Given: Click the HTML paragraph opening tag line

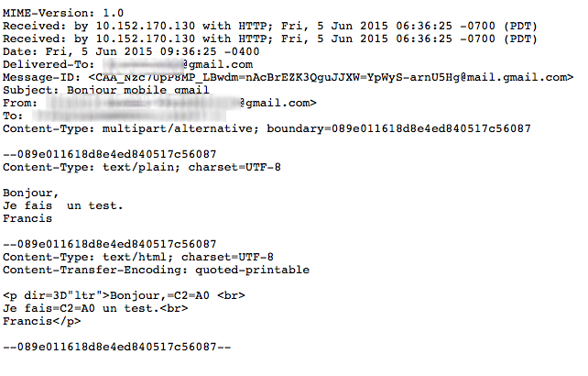Looking at the screenshot, I should coord(124,295).
